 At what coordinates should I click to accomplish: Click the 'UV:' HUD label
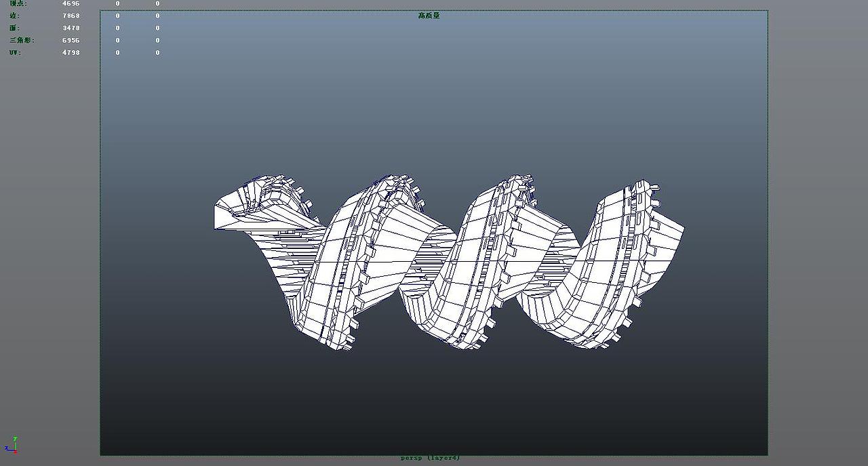[x=15, y=52]
